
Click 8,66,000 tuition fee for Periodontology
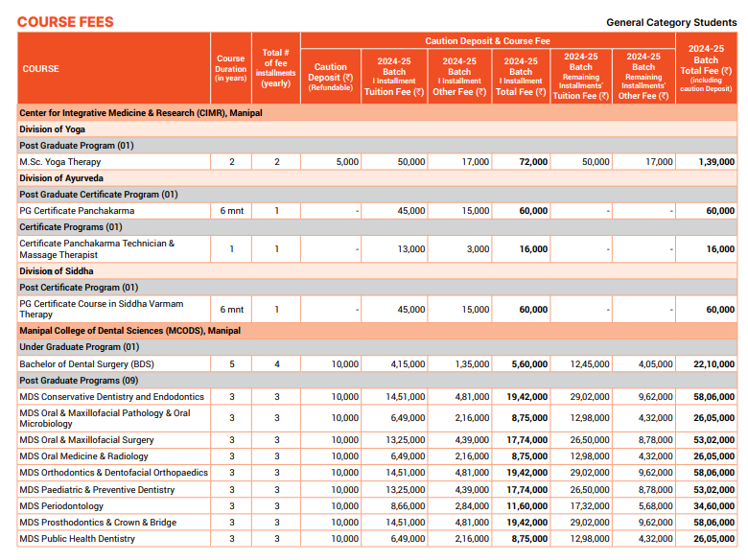408,506
